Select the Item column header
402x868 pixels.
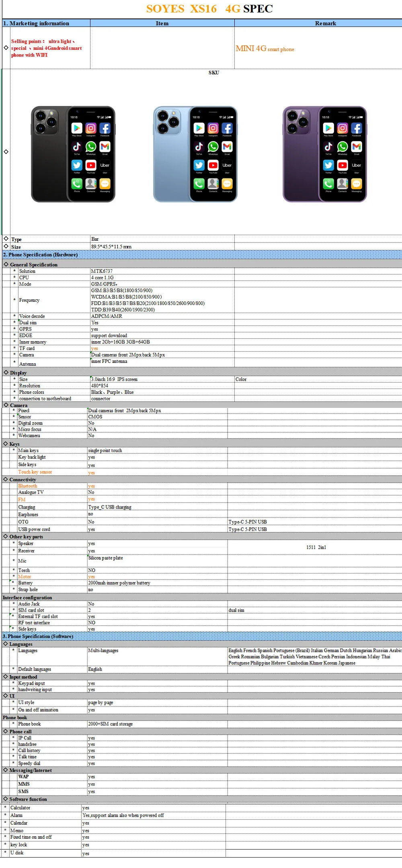pos(162,23)
